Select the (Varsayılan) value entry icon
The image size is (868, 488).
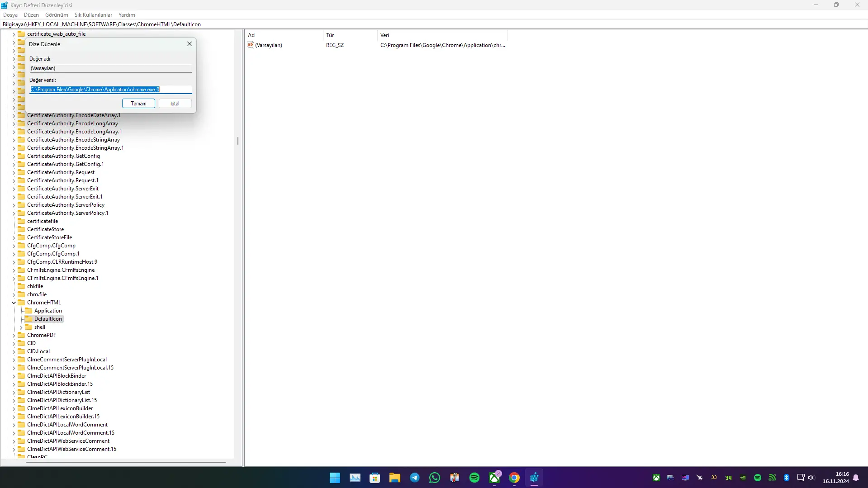click(x=251, y=45)
